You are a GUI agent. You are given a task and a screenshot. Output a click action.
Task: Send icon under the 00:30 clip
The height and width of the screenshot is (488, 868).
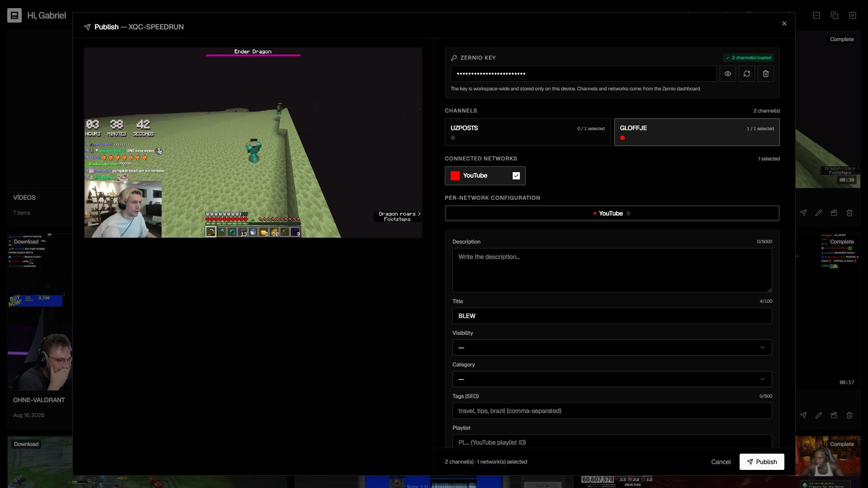click(803, 213)
